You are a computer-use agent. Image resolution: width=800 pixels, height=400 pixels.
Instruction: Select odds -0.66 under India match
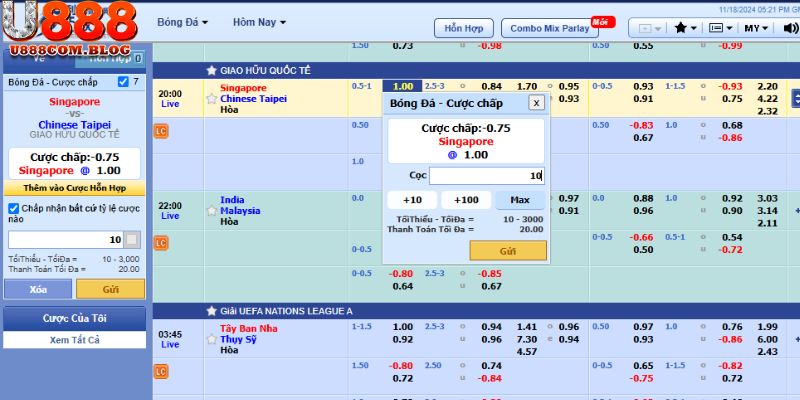pyautogui.click(x=641, y=237)
